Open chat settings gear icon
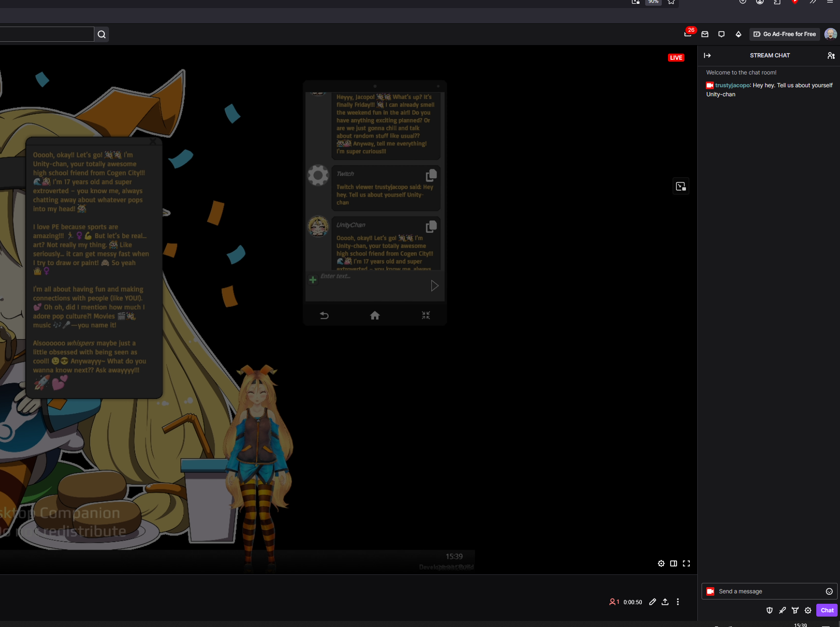 coord(808,610)
